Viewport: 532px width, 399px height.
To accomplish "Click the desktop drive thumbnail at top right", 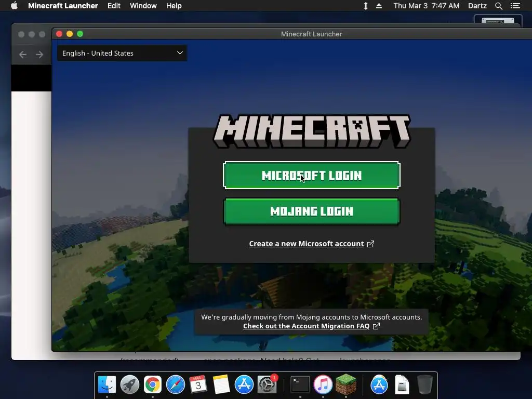I will tap(498, 19).
